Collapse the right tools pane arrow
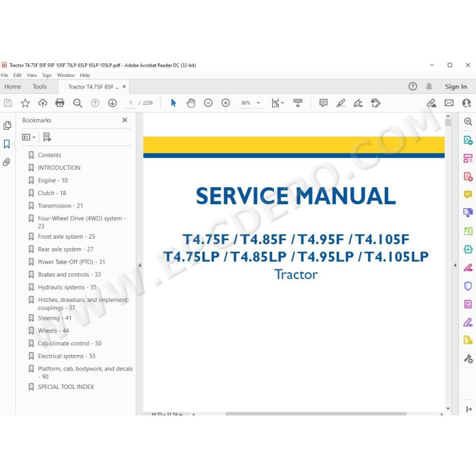 click(x=455, y=265)
